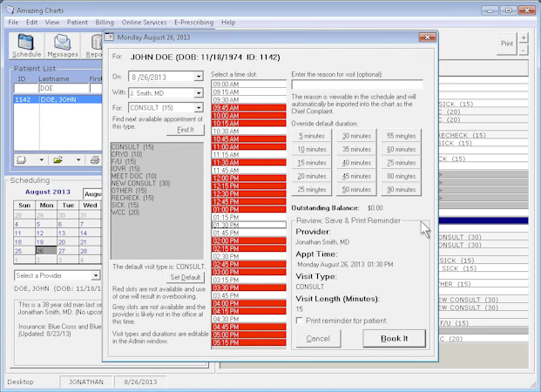Image resolution: width=541 pixels, height=392 pixels.
Task: Choose CRYO (10) visit type
Action: click(126, 154)
